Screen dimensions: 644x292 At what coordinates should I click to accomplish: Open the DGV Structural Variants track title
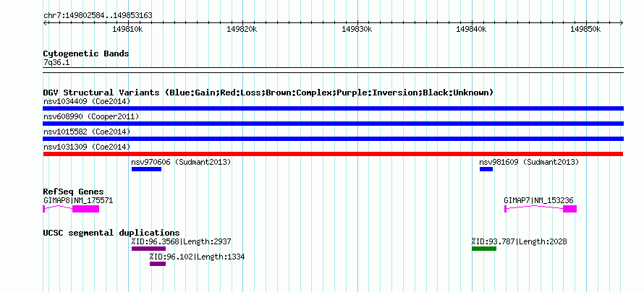pyautogui.click(x=268, y=93)
